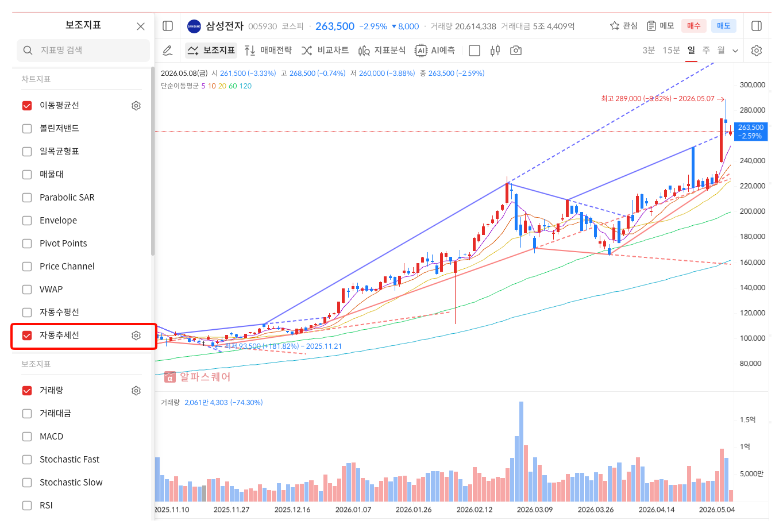Open the AI예측 prediction menu
The height and width of the screenshot is (532, 783).
(x=435, y=51)
